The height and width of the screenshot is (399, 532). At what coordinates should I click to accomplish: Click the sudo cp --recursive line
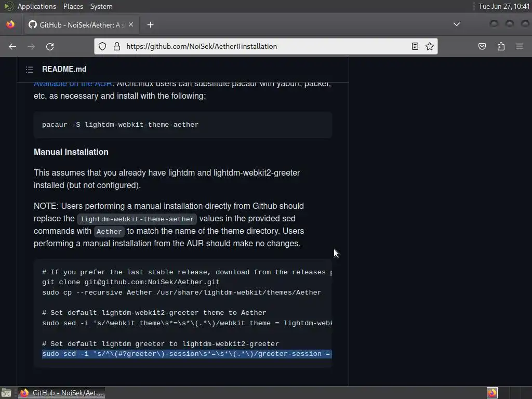point(181,292)
